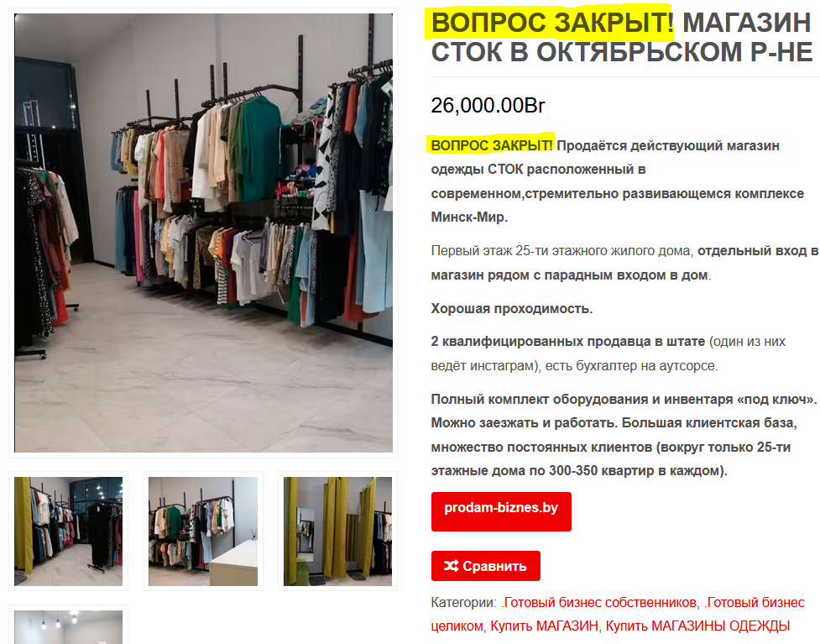Click the Хорошая проходимость line
The width and height of the screenshot is (820, 644).
[x=511, y=309]
